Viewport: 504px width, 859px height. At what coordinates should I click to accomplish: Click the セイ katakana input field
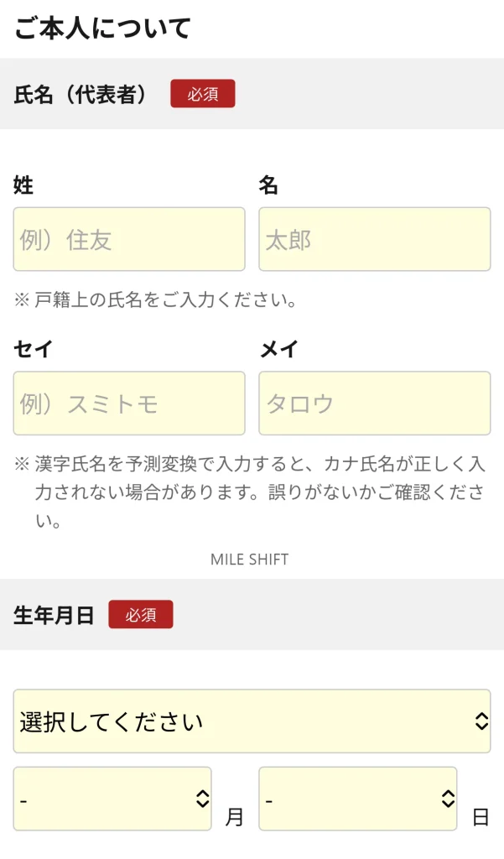129,403
